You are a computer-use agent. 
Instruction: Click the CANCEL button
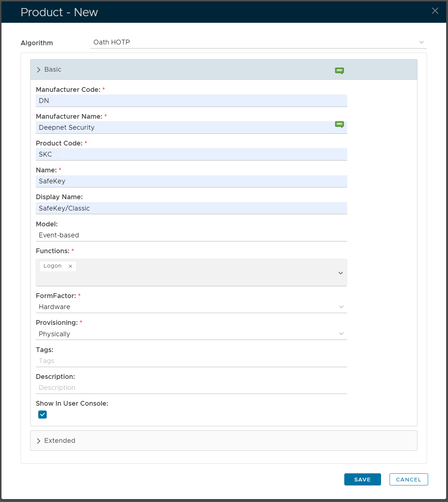[x=408, y=480]
